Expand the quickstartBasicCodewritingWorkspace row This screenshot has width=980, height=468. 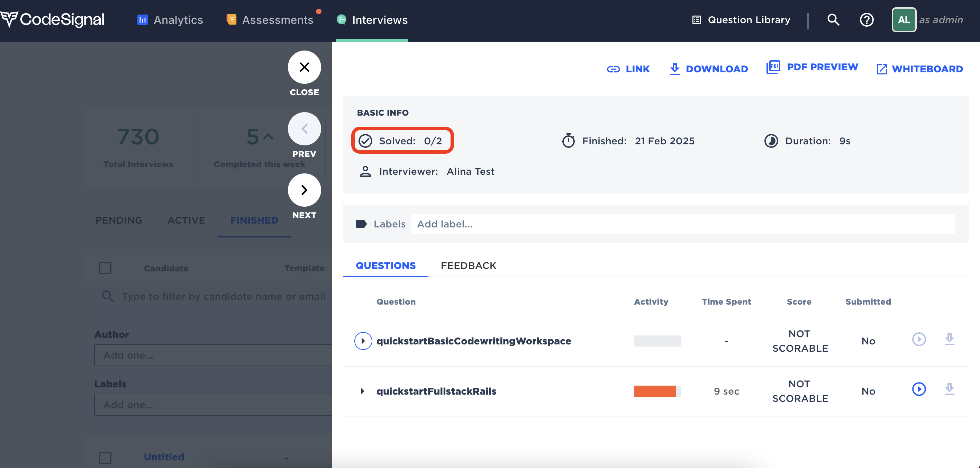pos(363,341)
